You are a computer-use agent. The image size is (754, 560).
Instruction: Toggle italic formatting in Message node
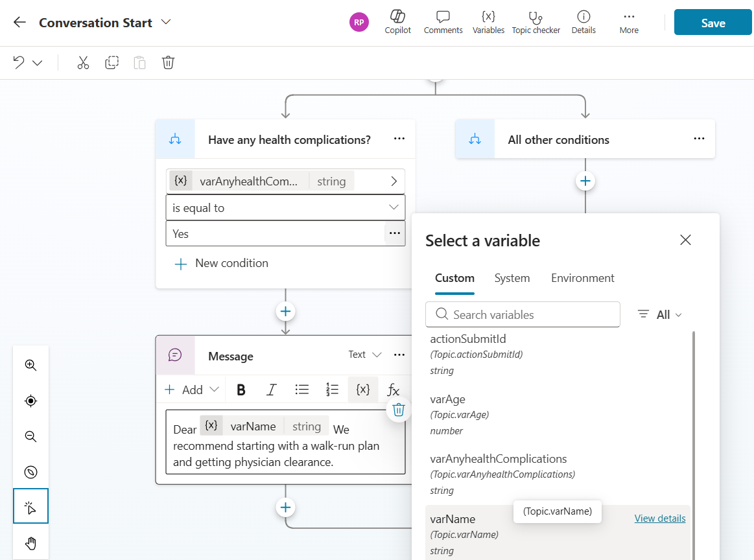(x=272, y=390)
